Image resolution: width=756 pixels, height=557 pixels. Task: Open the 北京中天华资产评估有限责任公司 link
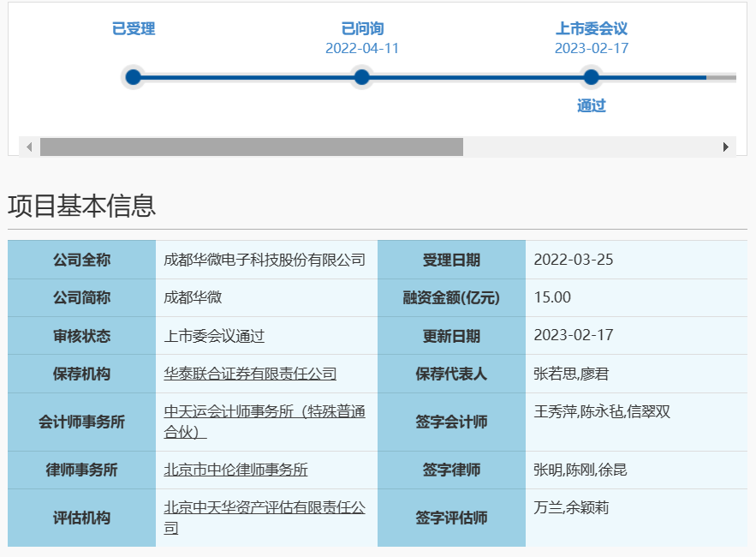point(265,518)
